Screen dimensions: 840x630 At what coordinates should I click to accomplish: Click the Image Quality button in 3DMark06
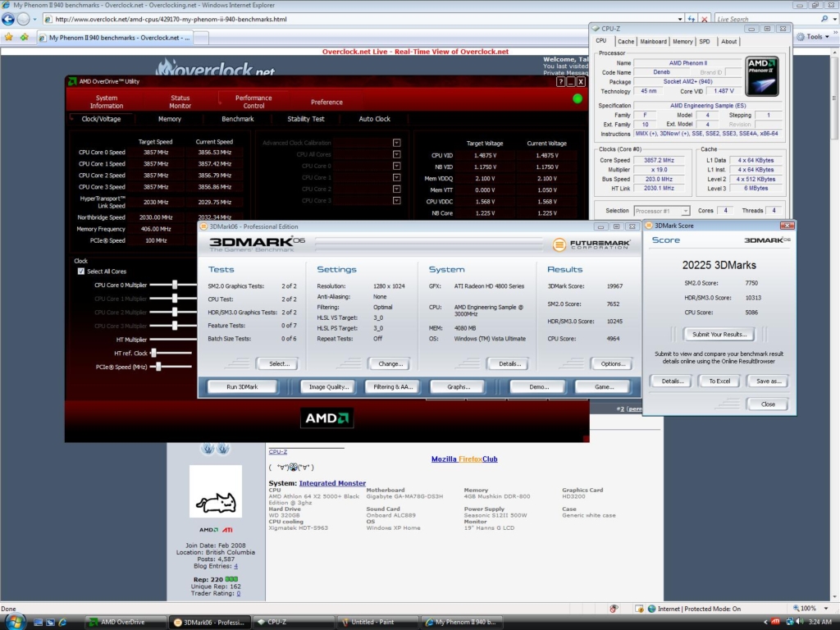328,387
